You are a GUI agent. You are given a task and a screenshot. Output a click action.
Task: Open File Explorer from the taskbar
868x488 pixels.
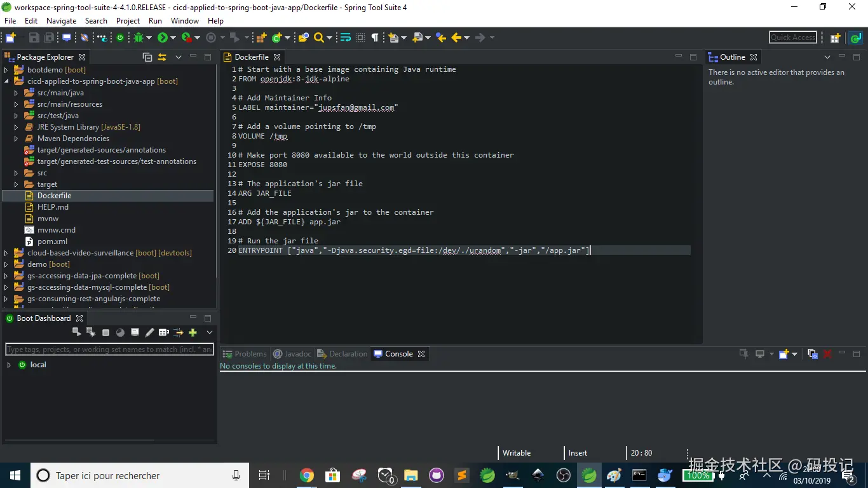(x=410, y=475)
